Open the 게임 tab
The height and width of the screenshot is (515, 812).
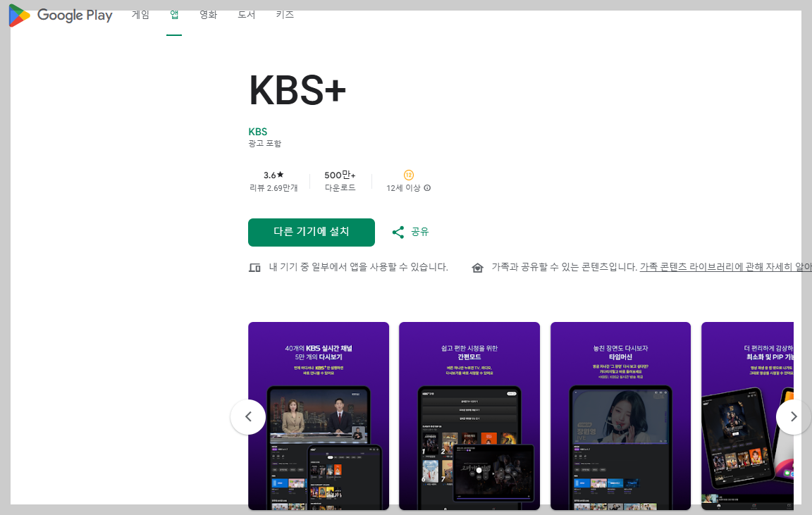click(x=140, y=15)
